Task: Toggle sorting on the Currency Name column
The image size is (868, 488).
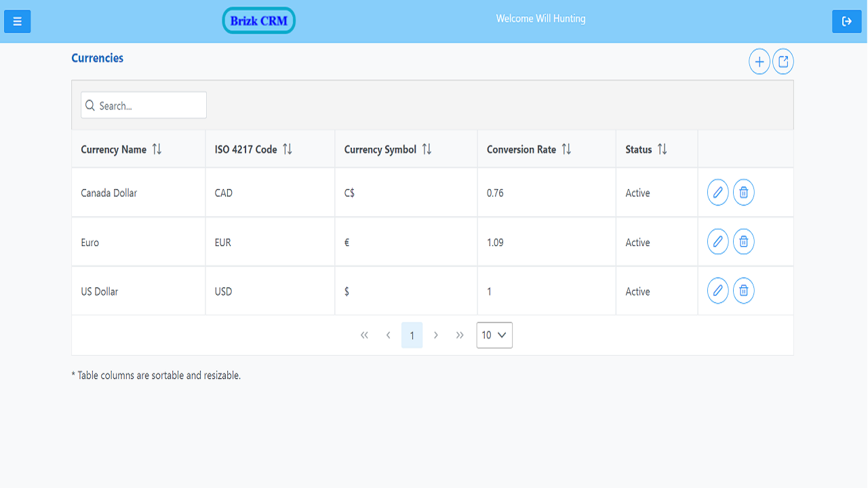Action: (x=157, y=148)
